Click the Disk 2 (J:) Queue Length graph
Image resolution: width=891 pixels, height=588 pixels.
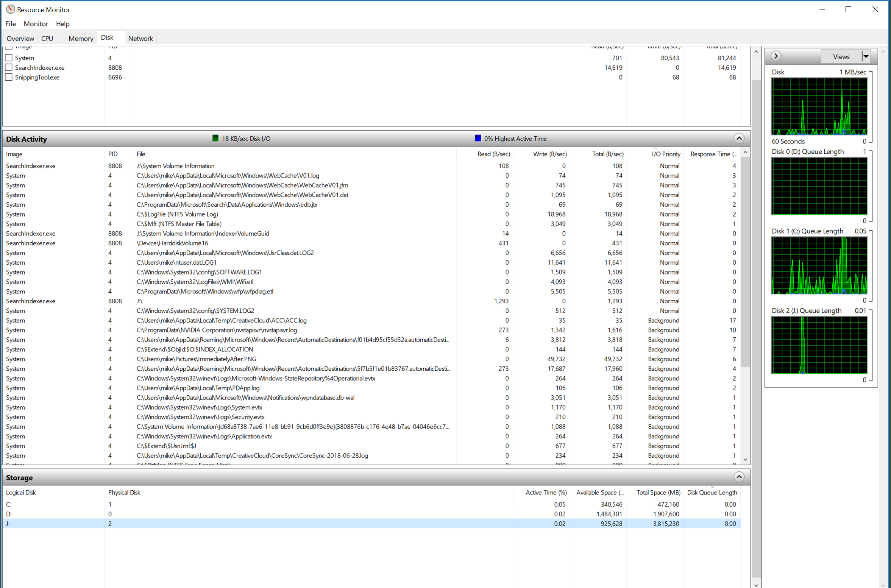coord(819,345)
